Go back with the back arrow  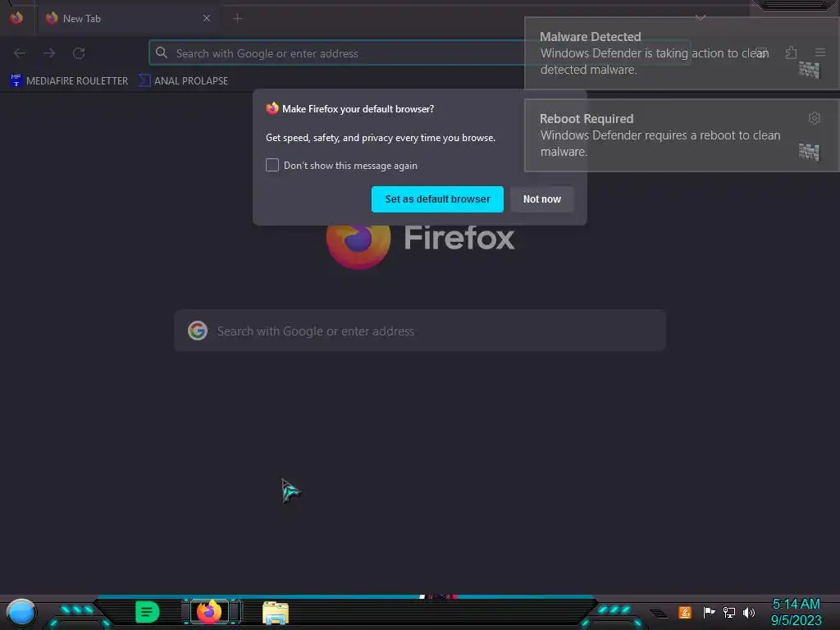point(20,53)
